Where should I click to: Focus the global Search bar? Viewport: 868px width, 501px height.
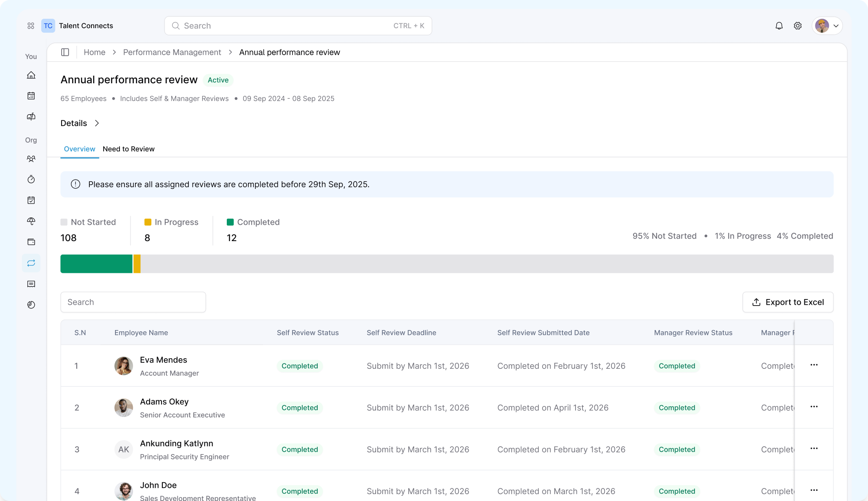coord(298,26)
